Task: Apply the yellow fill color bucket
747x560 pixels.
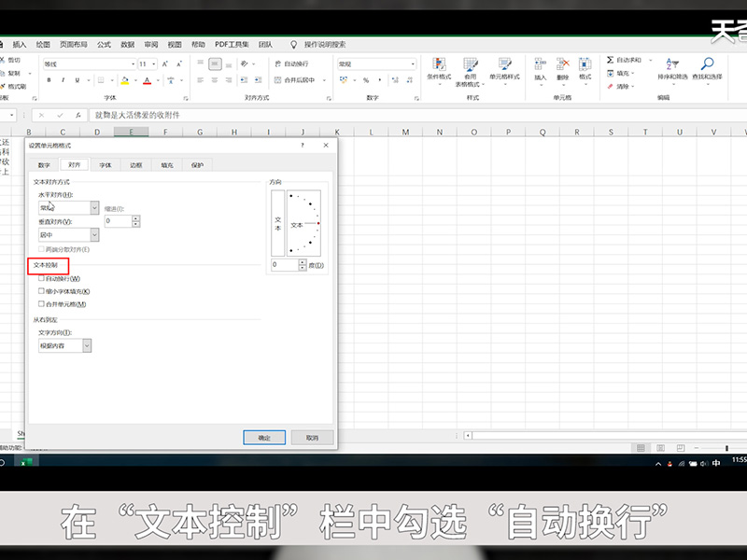Action: tap(125, 80)
